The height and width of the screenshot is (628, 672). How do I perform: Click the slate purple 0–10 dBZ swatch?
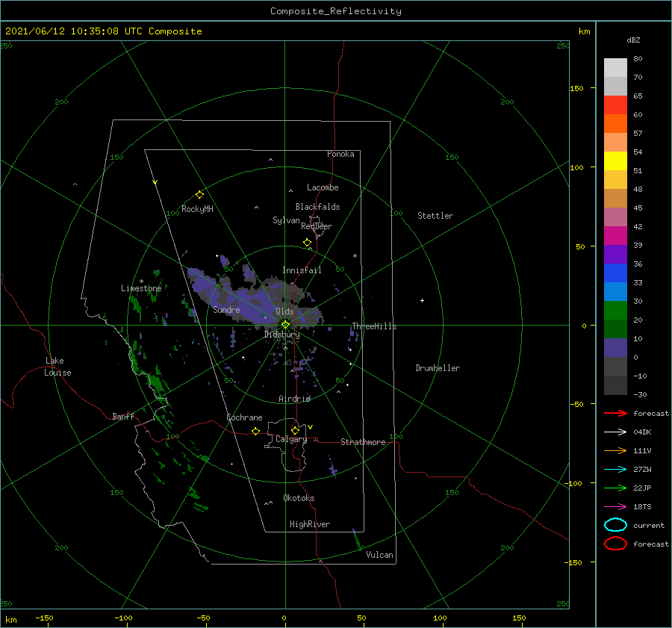tap(615, 348)
